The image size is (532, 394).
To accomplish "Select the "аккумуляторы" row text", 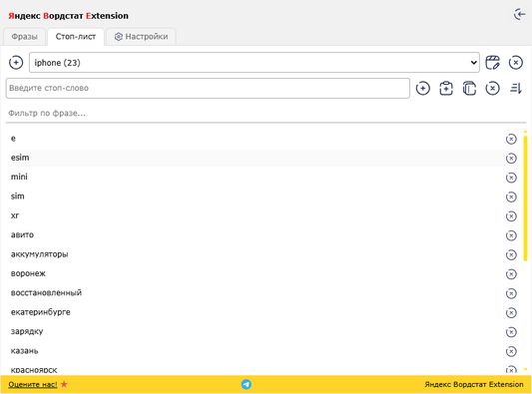I will click(39, 254).
